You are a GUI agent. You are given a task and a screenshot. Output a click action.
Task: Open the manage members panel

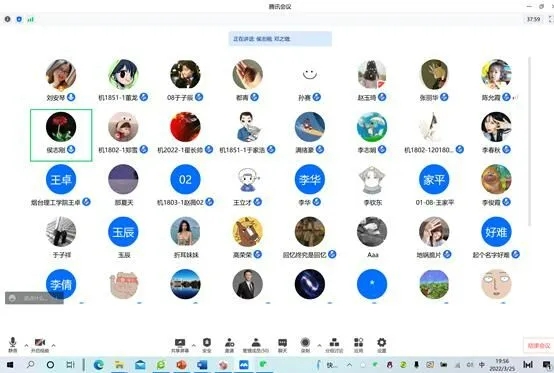256,345
